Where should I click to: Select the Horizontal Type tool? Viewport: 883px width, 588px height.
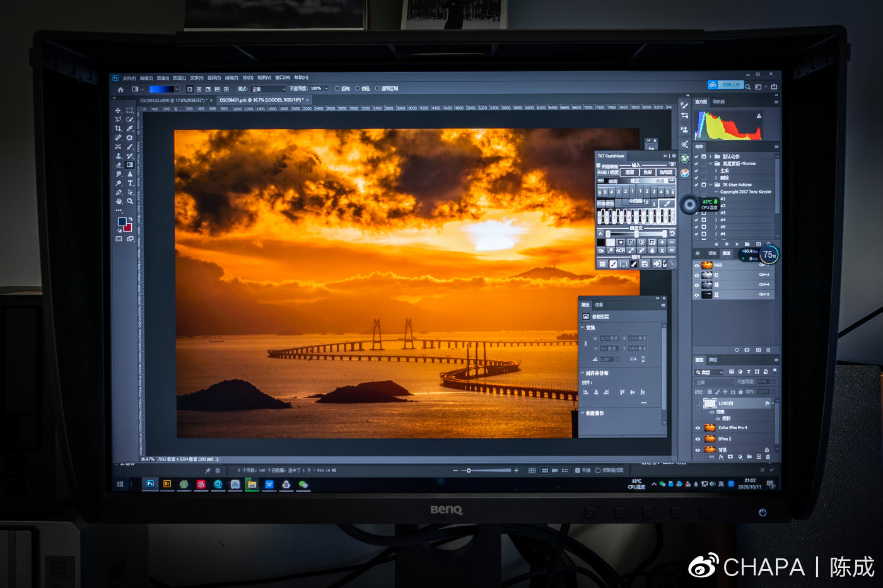(x=130, y=183)
